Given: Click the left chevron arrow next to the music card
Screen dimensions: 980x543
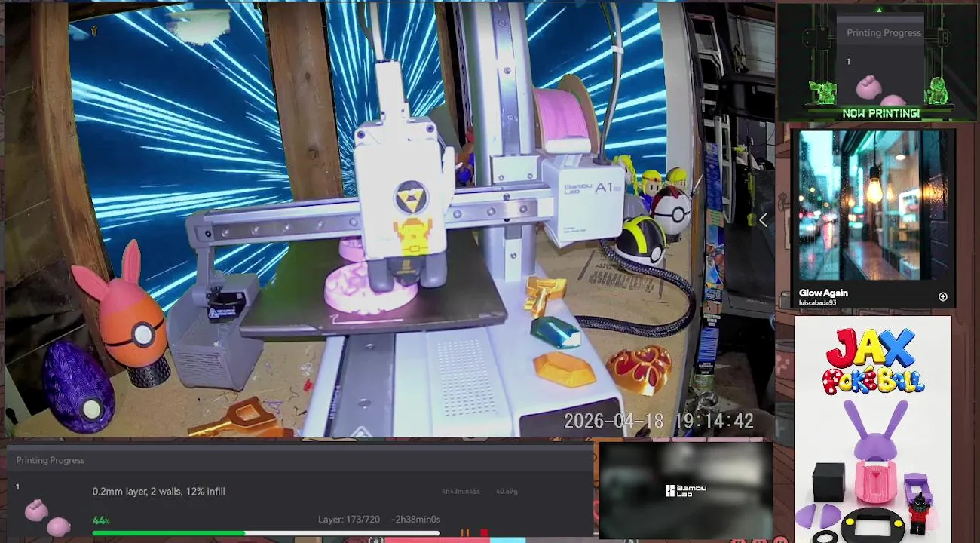Looking at the screenshot, I should point(763,220).
